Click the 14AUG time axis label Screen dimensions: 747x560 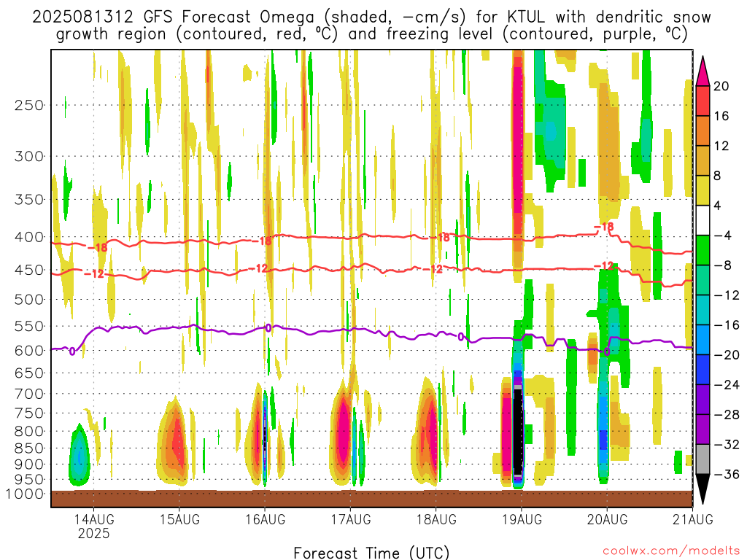point(94,519)
